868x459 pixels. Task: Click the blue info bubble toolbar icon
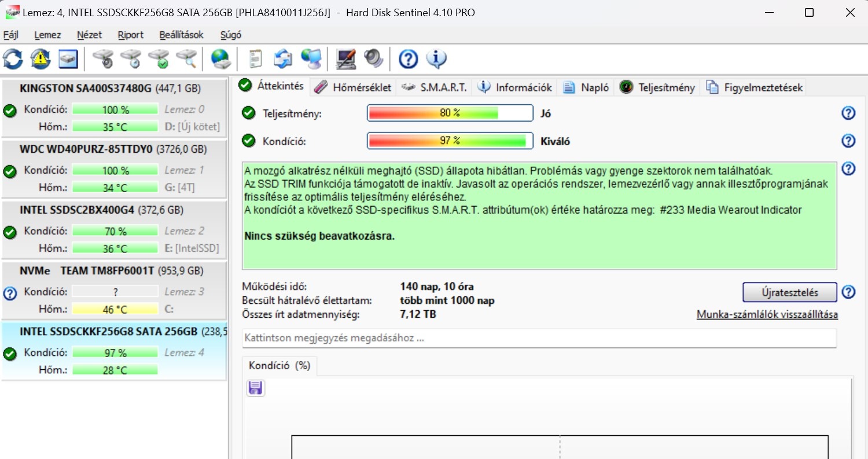tap(436, 58)
